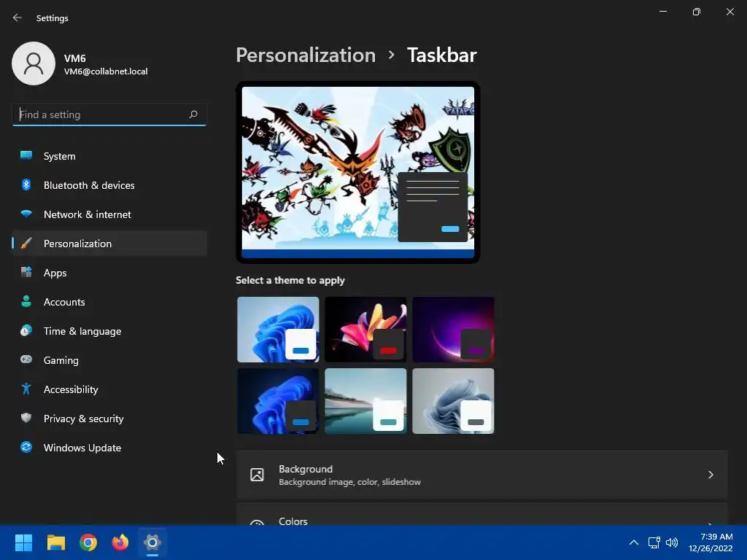
Task: Click the VM6 user avatar
Action: point(34,63)
